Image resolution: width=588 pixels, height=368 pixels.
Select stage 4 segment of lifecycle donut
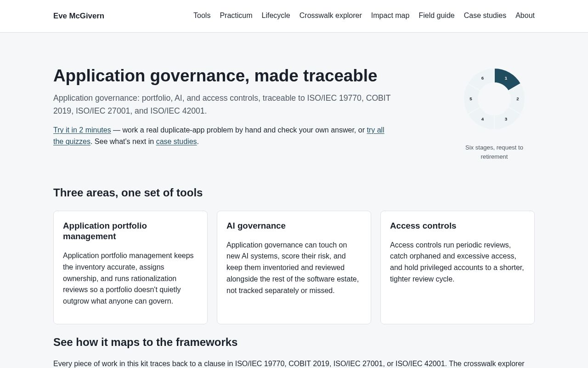click(x=482, y=119)
